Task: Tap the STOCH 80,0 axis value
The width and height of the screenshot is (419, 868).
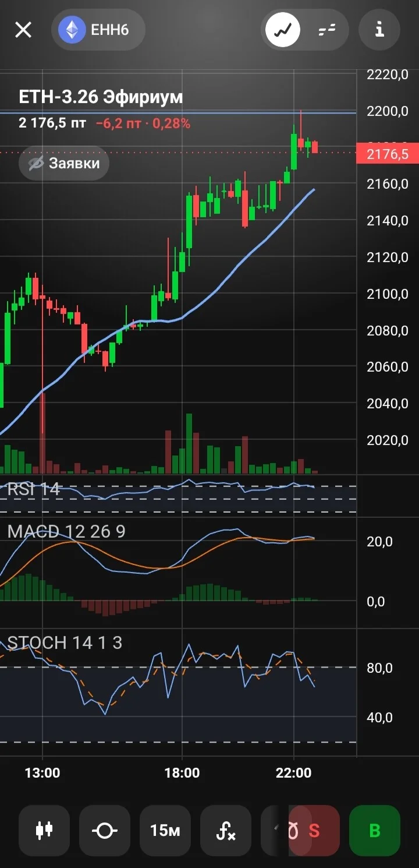Action: point(380,668)
